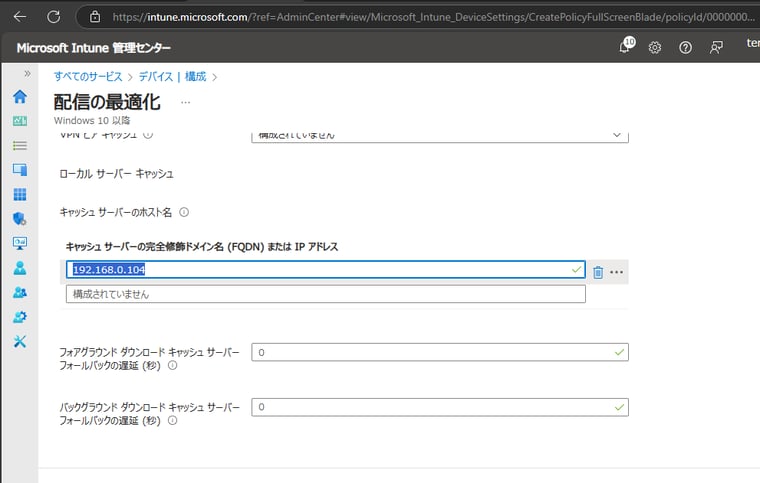Viewport: 760px width, 483px height.
Task: Open the ellipsis menu next to 配信の最適化
Action: 186,102
